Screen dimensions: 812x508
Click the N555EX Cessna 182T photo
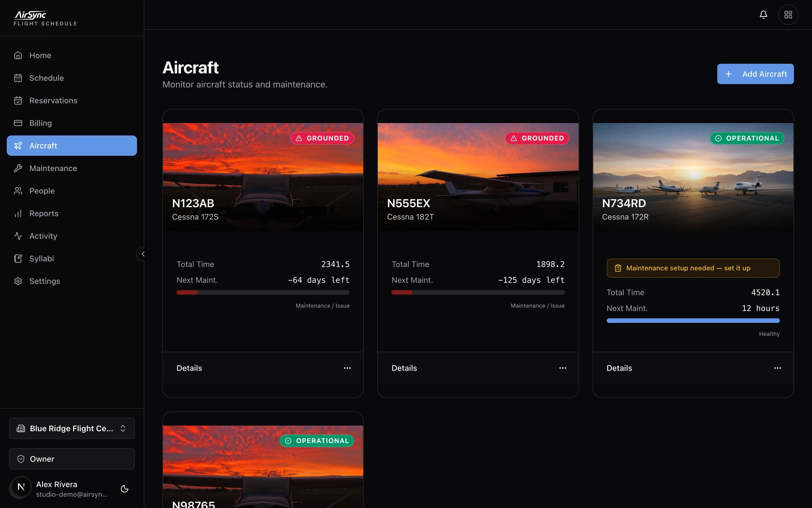[478, 177]
